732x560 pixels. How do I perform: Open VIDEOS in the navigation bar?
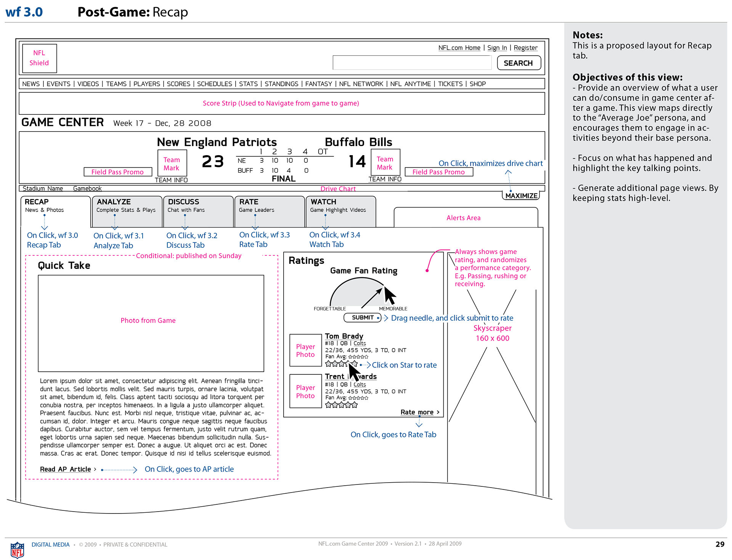88,84
